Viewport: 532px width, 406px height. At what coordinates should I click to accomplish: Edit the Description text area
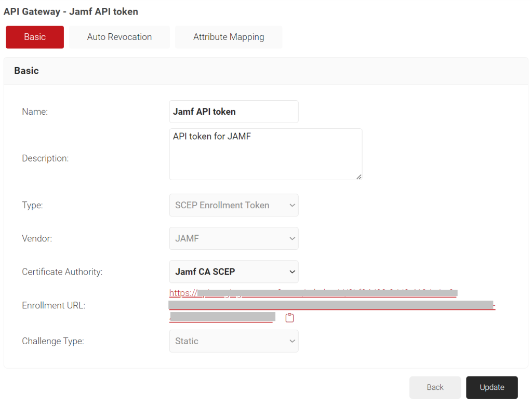click(265, 154)
